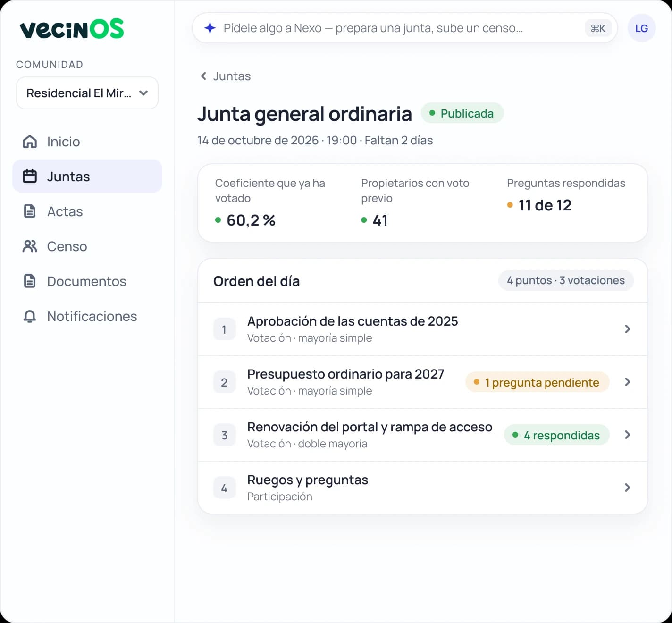Click the Juntas calendar icon
The width and height of the screenshot is (672, 623).
tap(30, 177)
